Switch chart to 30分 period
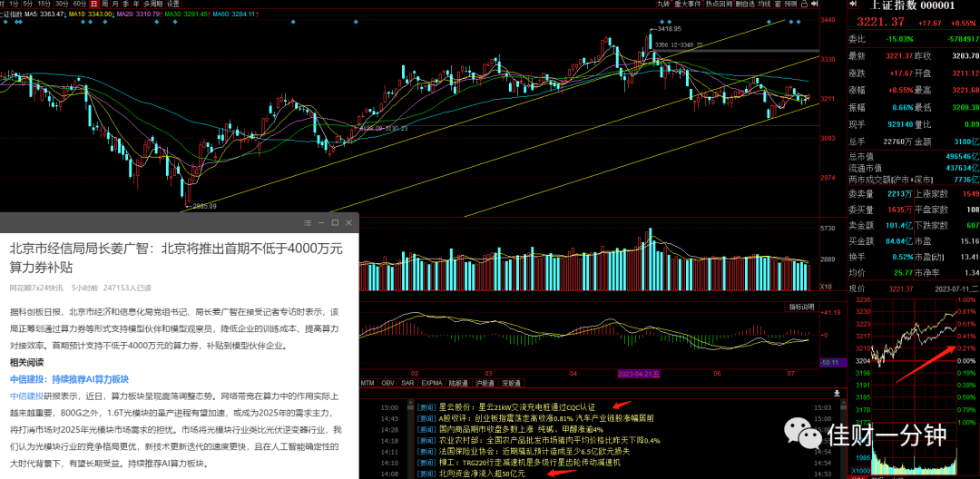Viewport: 980px width, 479px height. pos(62,4)
